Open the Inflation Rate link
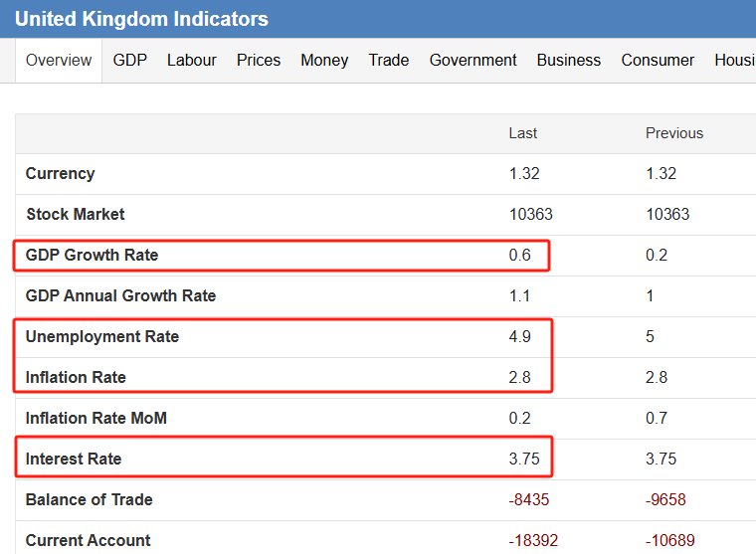 [76, 377]
